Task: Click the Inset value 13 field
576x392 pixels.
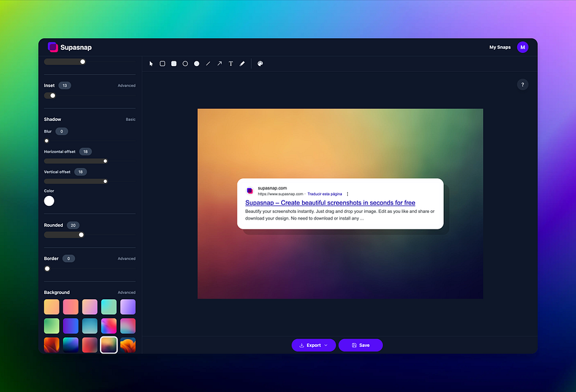Action: click(65, 86)
